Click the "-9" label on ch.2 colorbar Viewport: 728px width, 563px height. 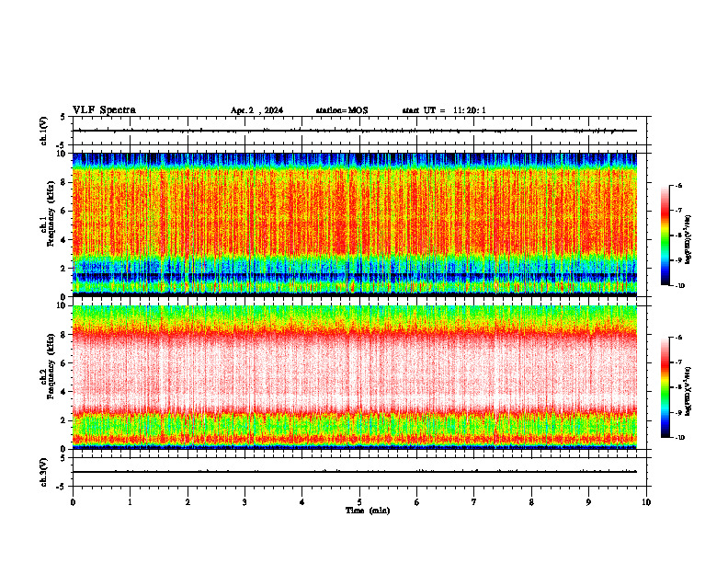[678, 412]
